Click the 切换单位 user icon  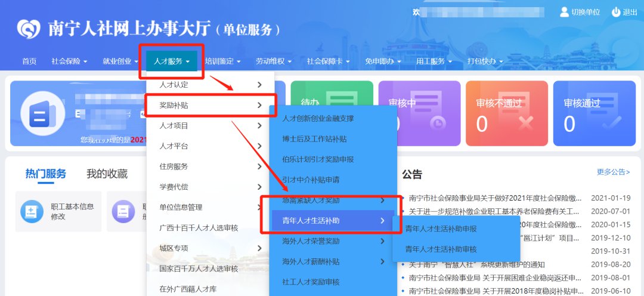564,12
